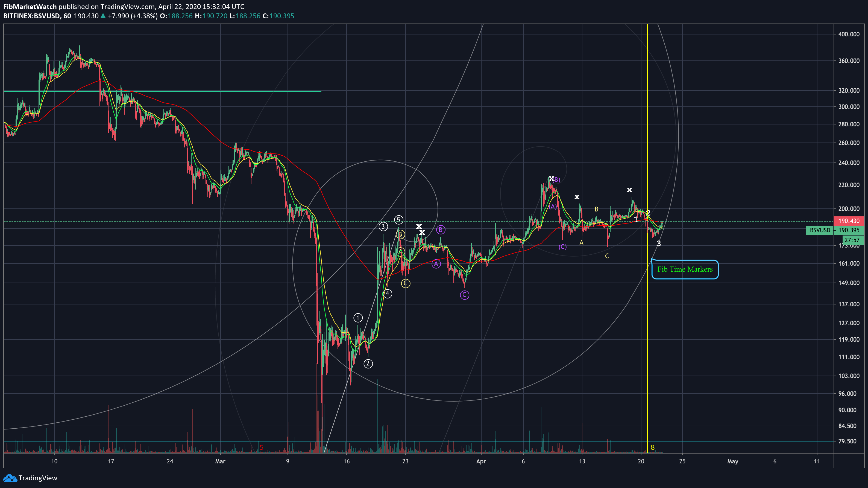This screenshot has width=868, height=488.
Task: Select circled wave label 5
Action: coord(398,220)
